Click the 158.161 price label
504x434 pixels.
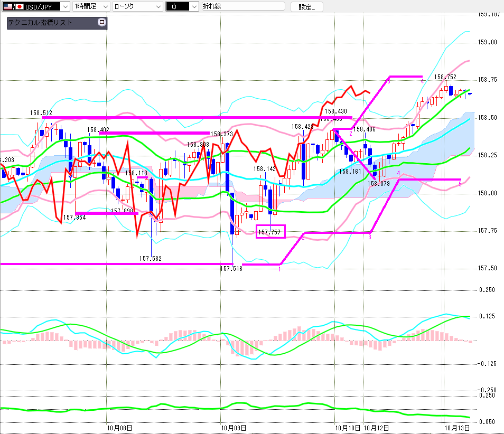(x=350, y=172)
